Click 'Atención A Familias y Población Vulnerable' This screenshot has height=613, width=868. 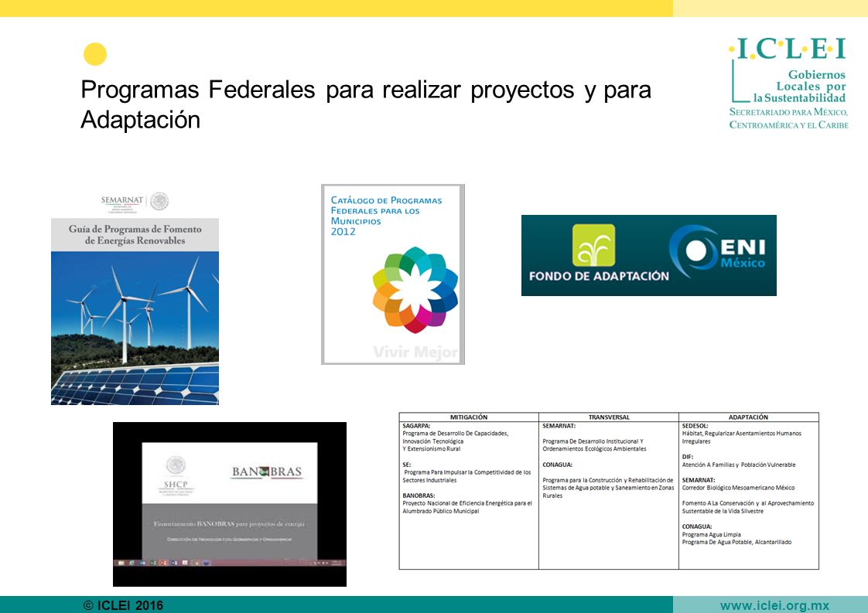point(739,465)
